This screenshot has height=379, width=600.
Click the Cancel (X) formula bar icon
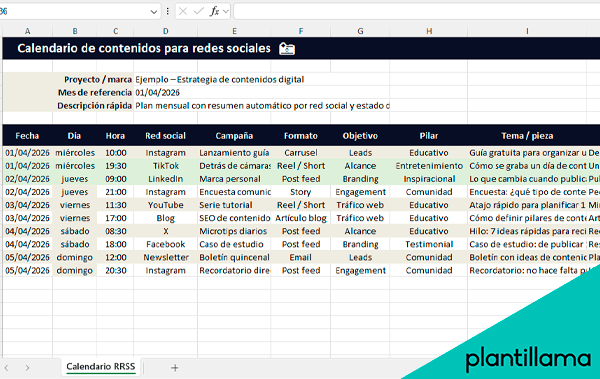tap(183, 11)
